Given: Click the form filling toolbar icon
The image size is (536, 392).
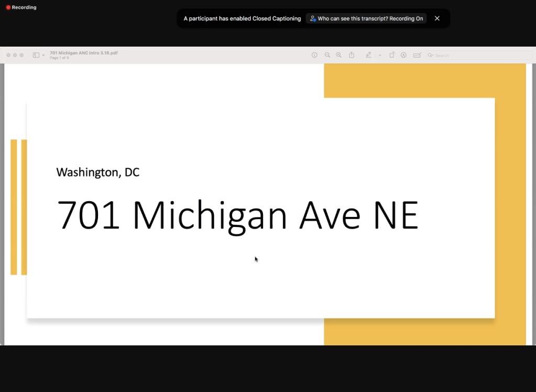Looking at the screenshot, I should (x=417, y=55).
